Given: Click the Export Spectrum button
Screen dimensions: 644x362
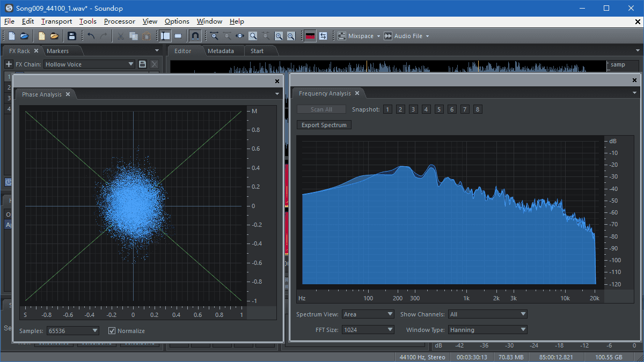Looking at the screenshot, I should (x=324, y=124).
